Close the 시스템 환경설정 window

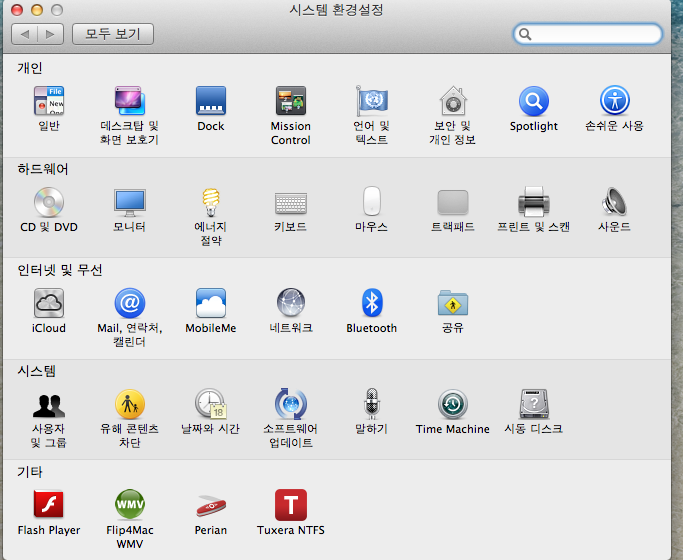coord(17,10)
